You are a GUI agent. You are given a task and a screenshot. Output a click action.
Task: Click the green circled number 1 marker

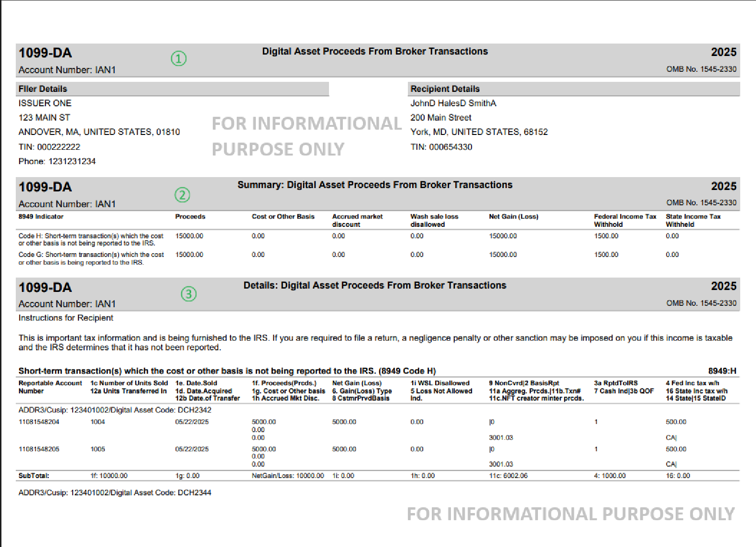[x=178, y=59]
